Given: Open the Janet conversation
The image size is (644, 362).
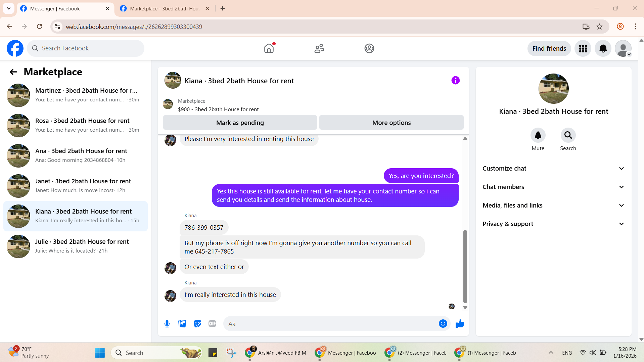Looking at the screenshot, I should [x=76, y=186].
